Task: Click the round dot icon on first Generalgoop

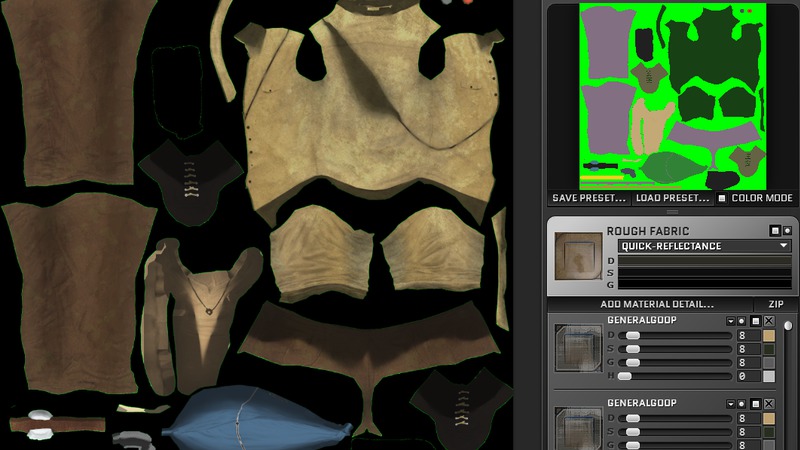Action: (x=742, y=321)
